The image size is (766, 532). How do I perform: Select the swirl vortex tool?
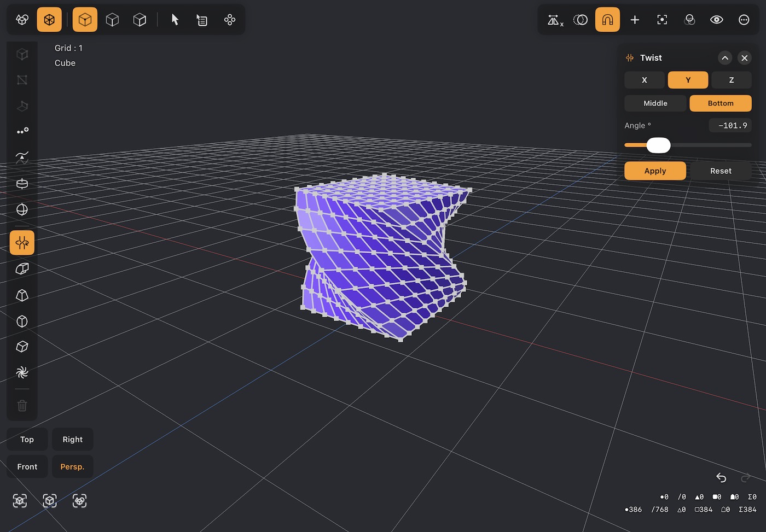coord(22,372)
